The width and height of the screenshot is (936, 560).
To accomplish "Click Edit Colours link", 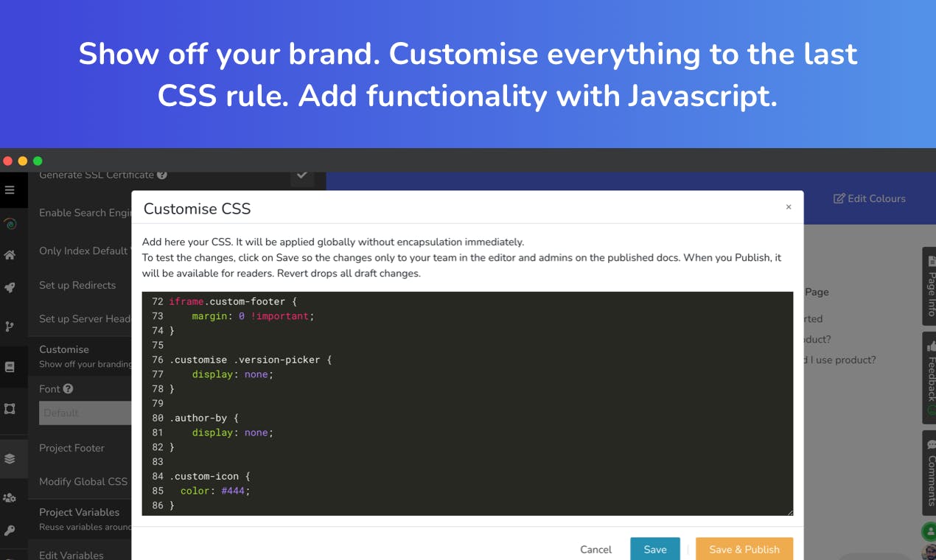I will tap(870, 198).
